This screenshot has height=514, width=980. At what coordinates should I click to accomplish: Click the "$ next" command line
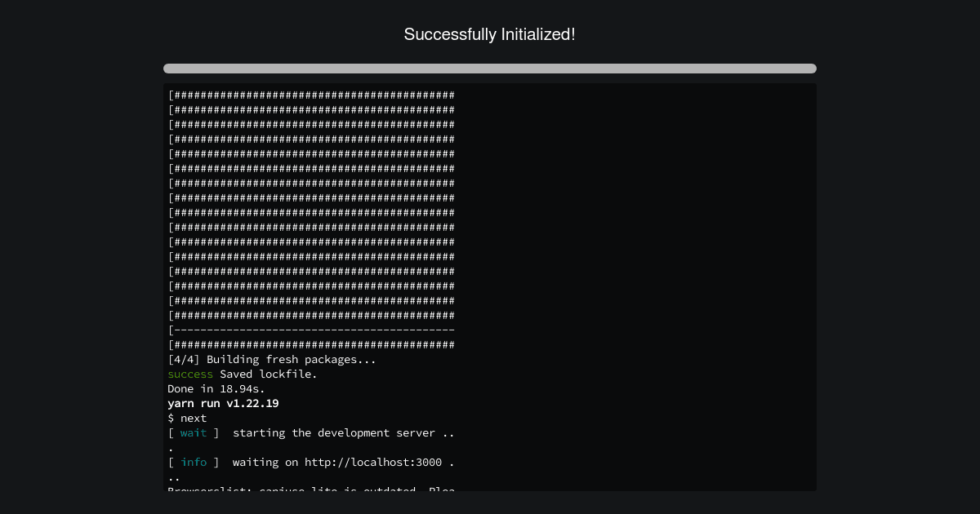(x=187, y=419)
